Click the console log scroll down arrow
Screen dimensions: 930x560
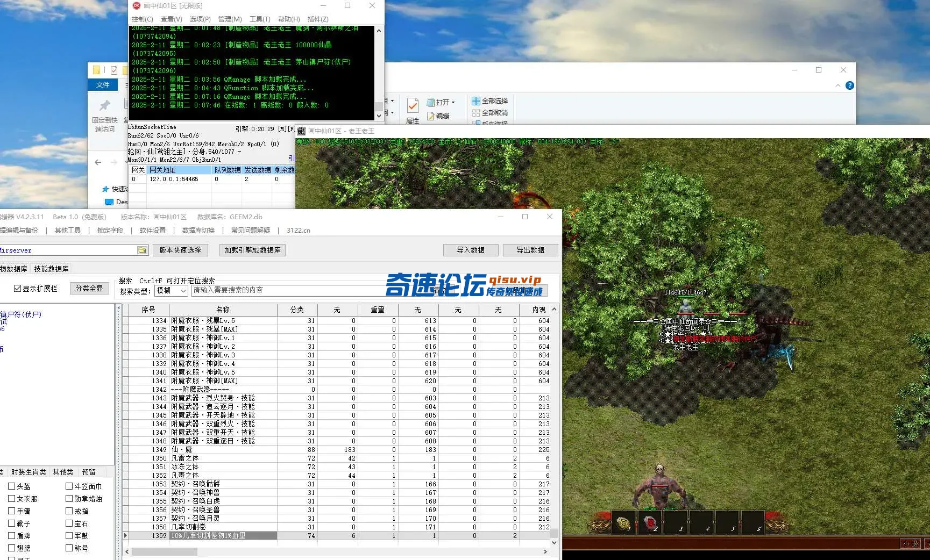tap(379, 115)
